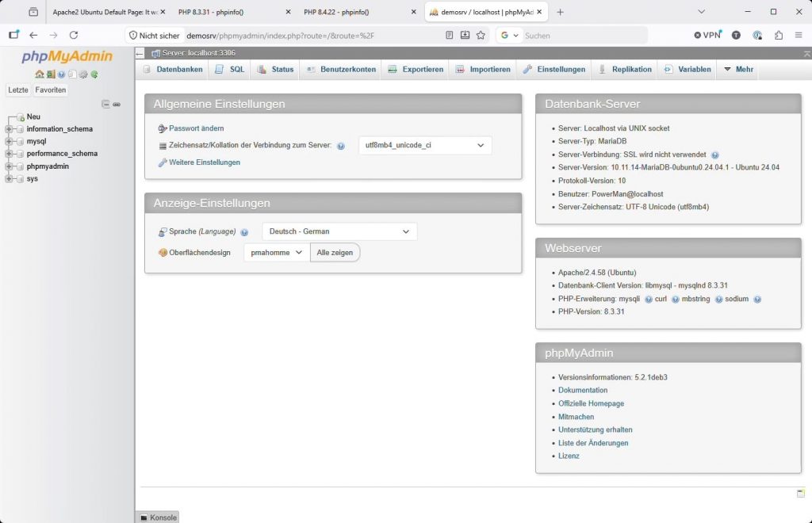Open the Exportieren tab
Image resolution: width=812 pixels, height=523 pixels.
(x=416, y=69)
